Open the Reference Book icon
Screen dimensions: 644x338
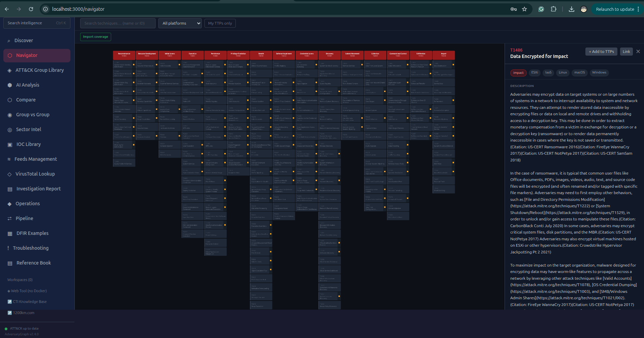click(x=10, y=263)
